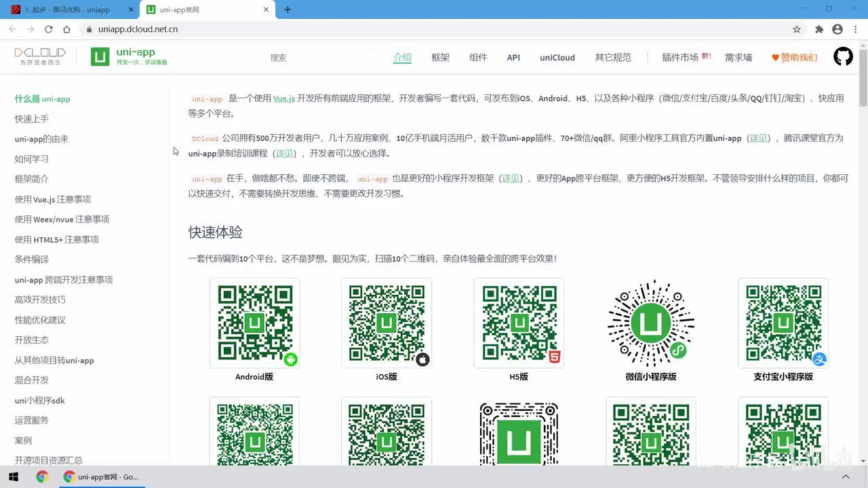Open a new tab with plus
Image resolution: width=868 pixels, height=488 pixels.
coord(288,9)
